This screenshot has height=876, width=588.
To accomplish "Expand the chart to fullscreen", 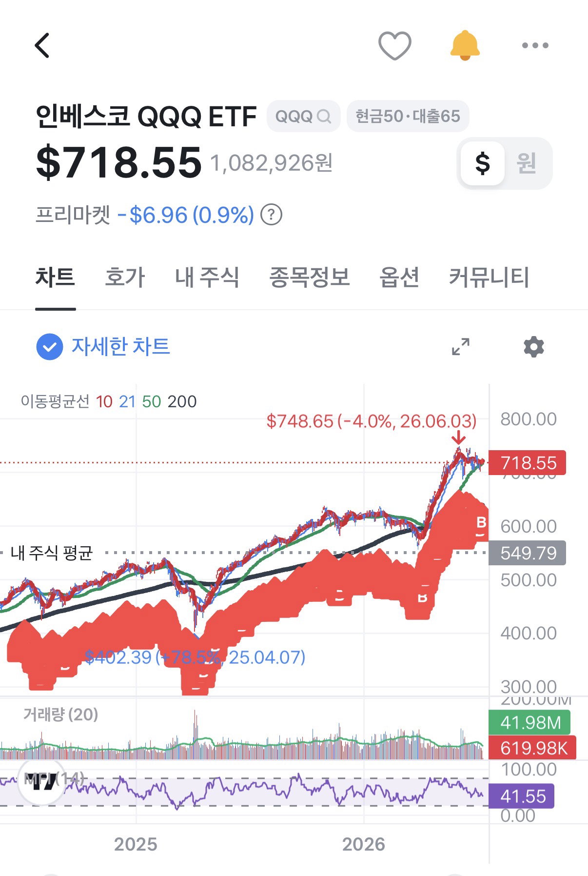I will 461,347.
